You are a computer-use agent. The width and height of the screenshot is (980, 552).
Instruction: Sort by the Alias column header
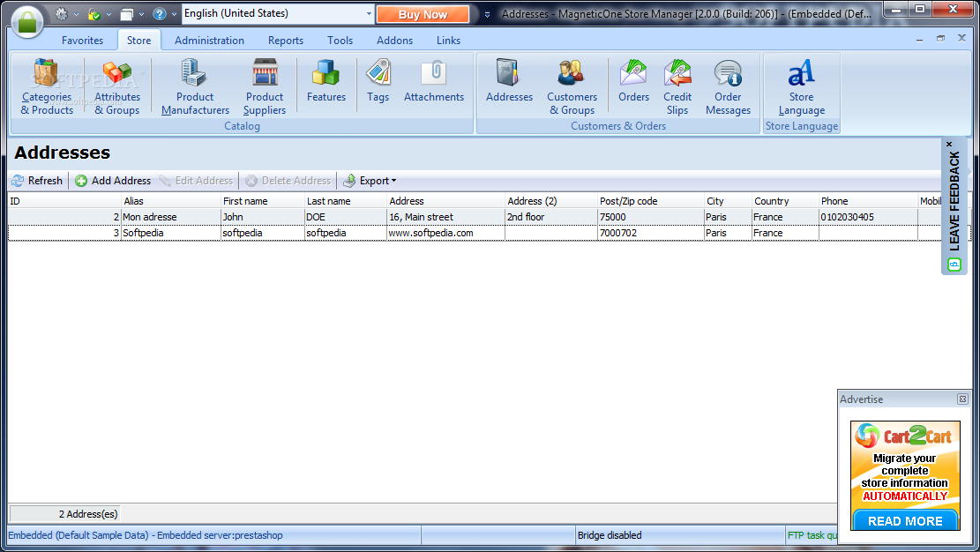(x=170, y=201)
